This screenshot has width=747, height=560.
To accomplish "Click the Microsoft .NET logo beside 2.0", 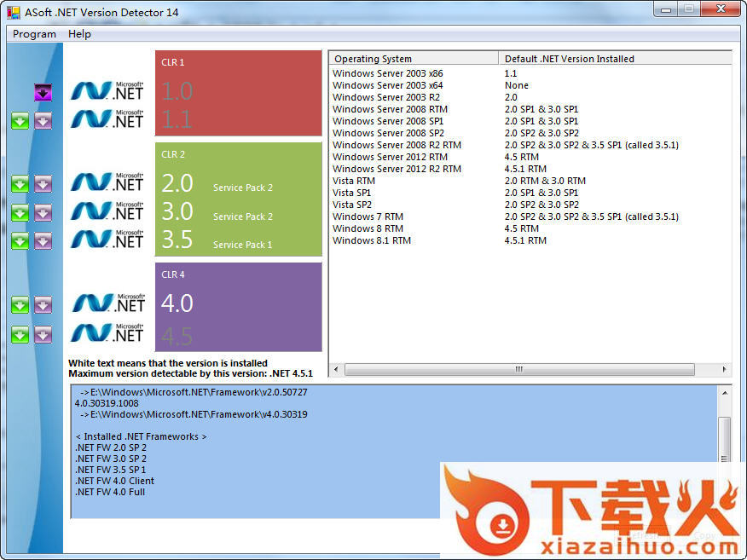I will tap(107, 182).
